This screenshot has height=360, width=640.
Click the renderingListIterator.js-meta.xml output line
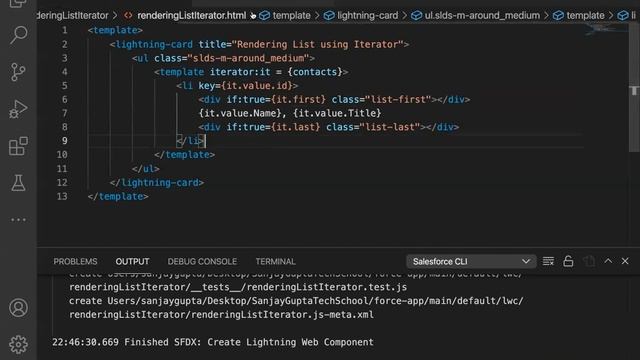pyautogui.click(x=221, y=315)
